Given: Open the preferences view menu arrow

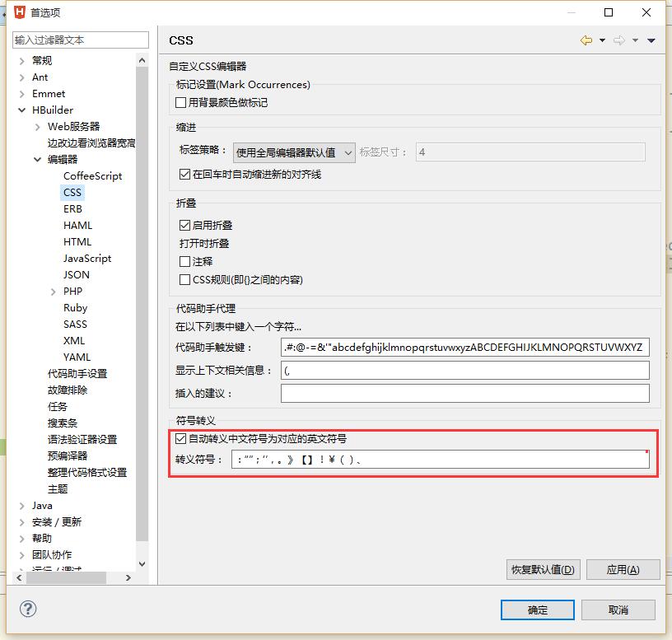Looking at the screenshot, I should (x=651, y=40).
